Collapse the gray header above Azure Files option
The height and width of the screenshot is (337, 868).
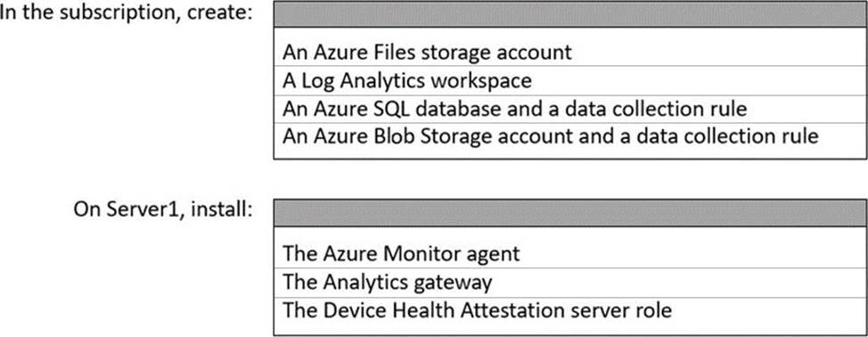(x=570, y=14)
